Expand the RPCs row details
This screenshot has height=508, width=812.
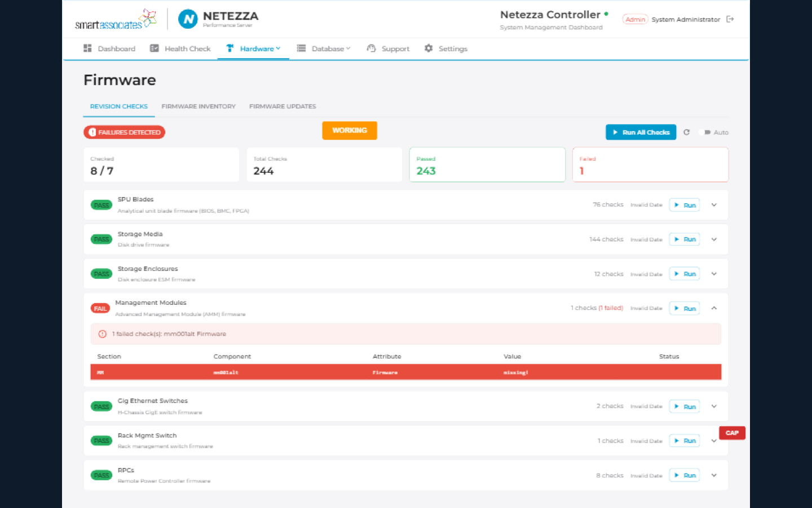click(714, 475)
